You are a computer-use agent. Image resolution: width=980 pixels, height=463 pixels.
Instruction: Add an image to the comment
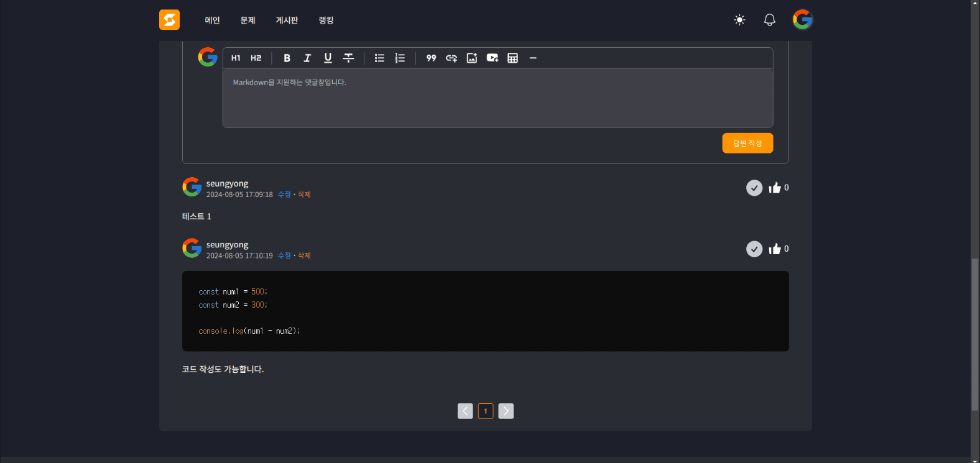(472, 58)
